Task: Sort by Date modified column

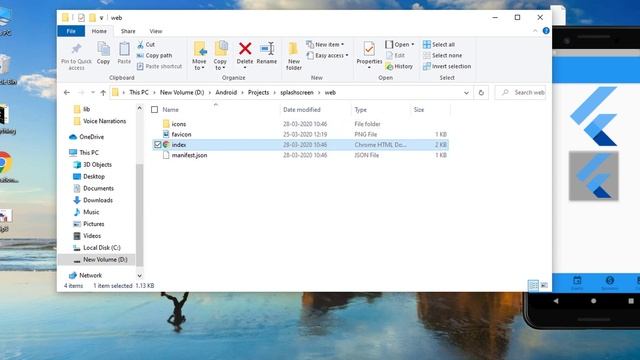Action: pyautogui.click(x=302, y=110)
